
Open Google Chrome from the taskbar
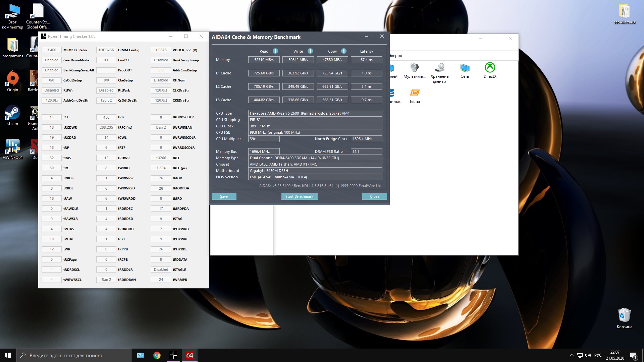point(157,355)
